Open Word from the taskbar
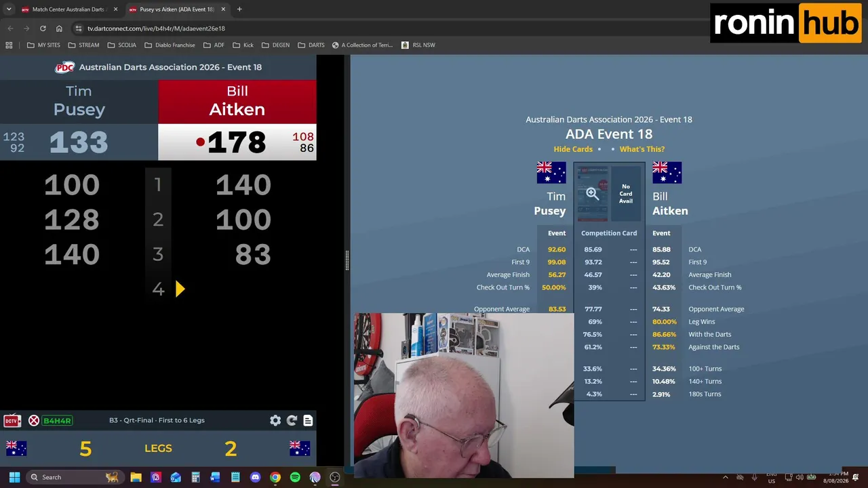 (216, 477)
